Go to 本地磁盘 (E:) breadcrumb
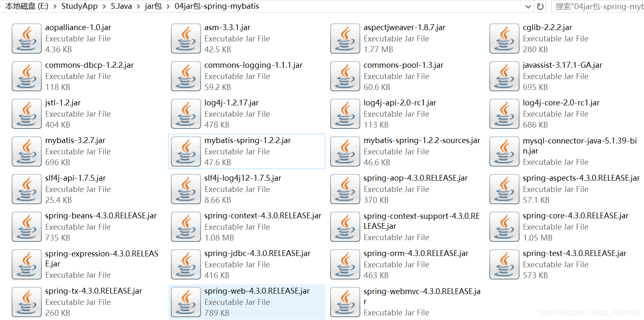Viewport: 644px width, 320px height. coord(26,6)
